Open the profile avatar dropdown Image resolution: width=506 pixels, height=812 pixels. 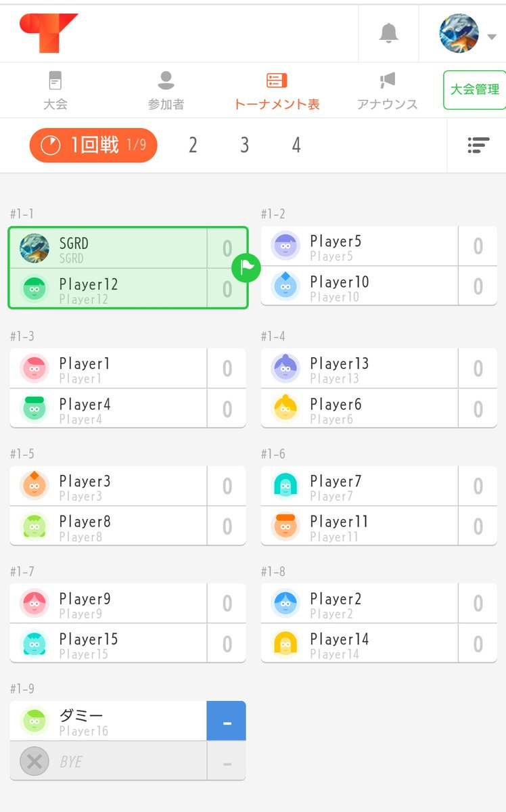coord(461,32)
